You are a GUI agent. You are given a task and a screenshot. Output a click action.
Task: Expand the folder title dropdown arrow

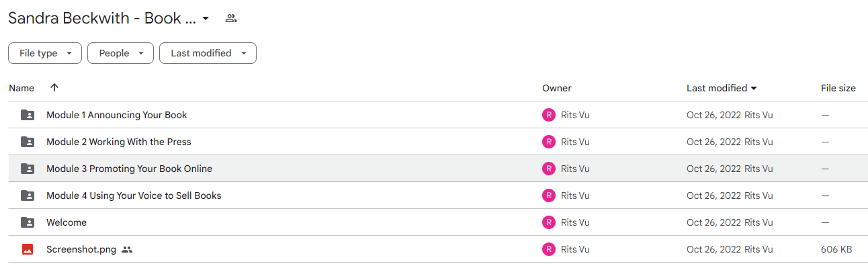click(x=206, y=18)
